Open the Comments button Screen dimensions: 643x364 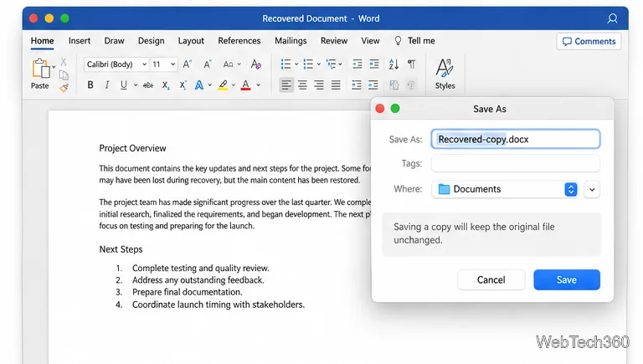click(589, 41)
